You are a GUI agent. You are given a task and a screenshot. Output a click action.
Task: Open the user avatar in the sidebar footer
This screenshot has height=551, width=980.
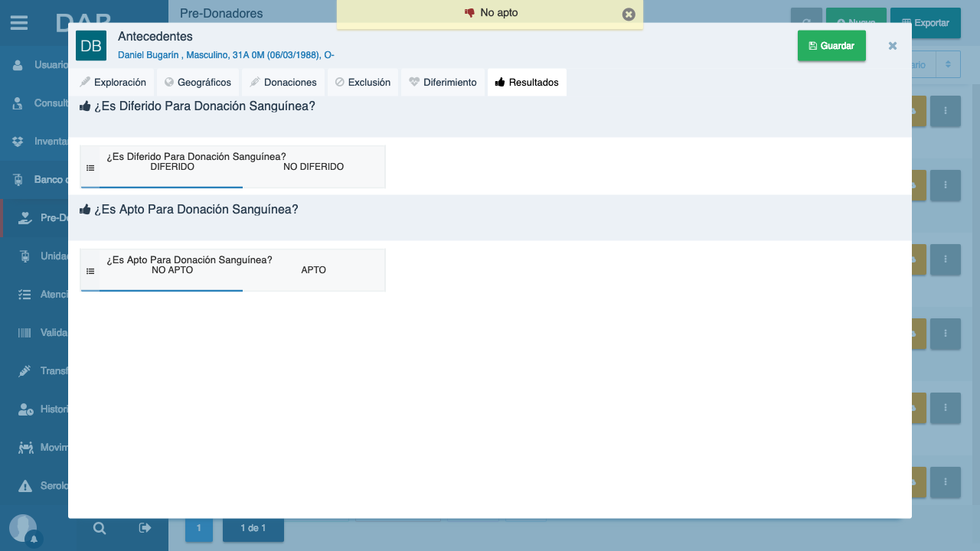23,528
